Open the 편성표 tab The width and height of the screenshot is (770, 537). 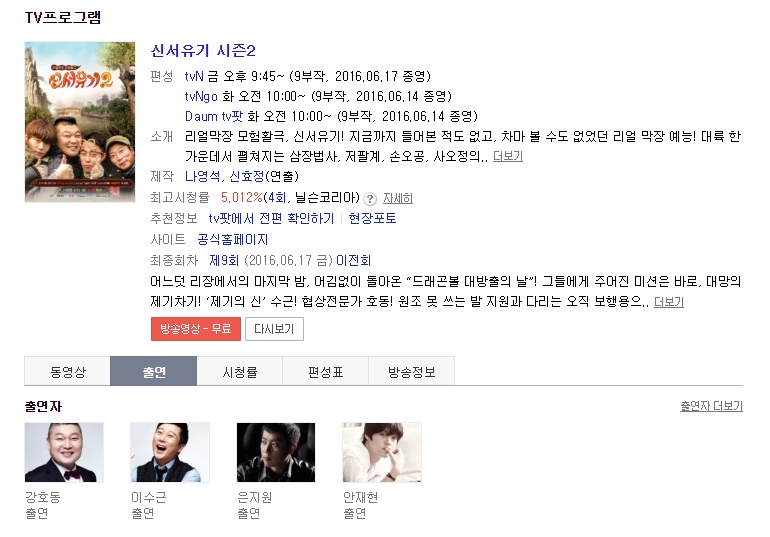point(326,372)
